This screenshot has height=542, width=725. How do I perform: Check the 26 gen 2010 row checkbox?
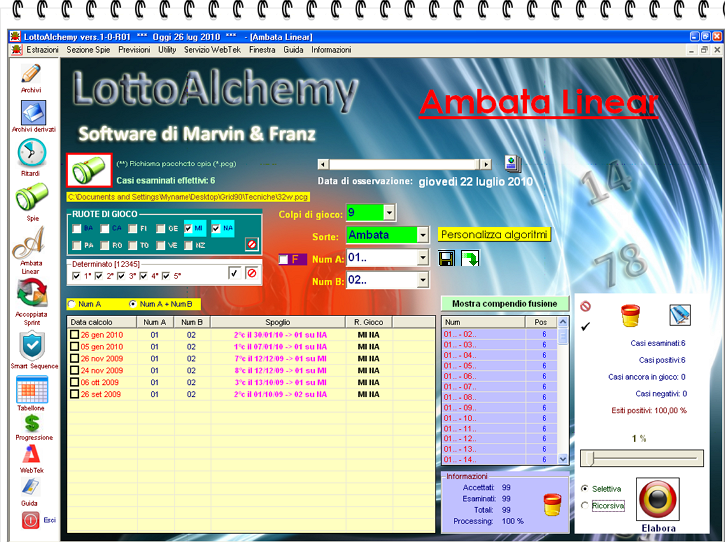click(x=74, y=334)
